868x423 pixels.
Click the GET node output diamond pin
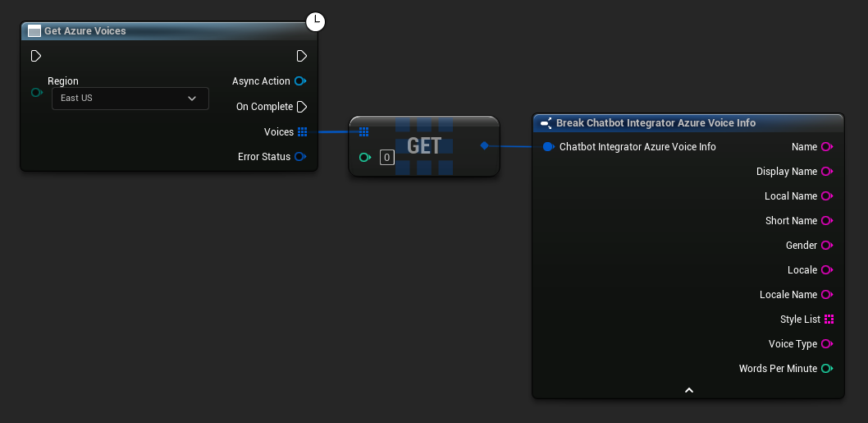click(x=484, y=145)
